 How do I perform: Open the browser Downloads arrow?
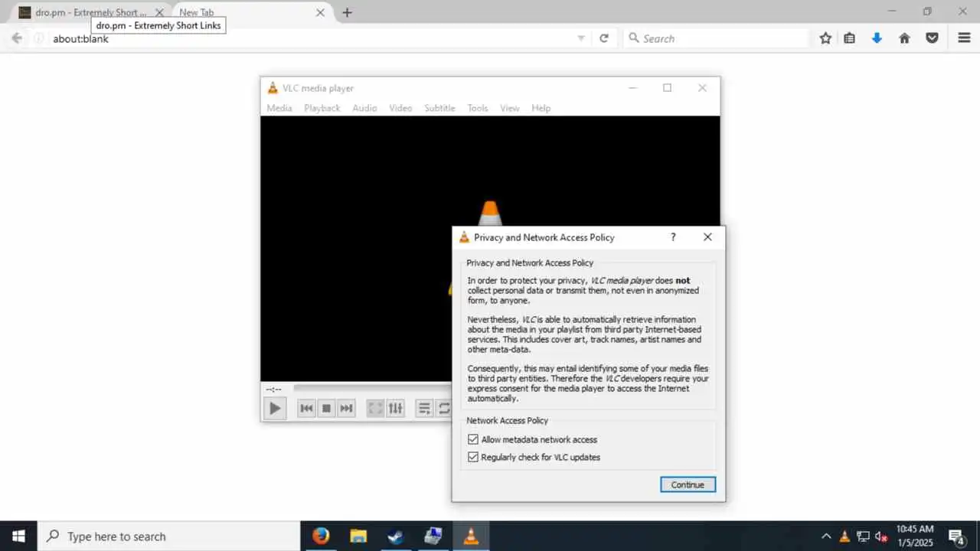[877, 38]
